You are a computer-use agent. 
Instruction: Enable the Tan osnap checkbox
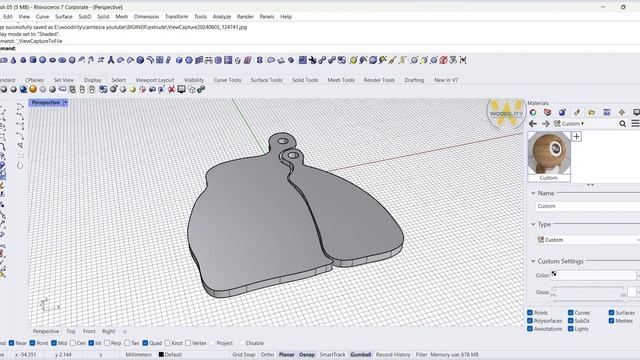pos(127,343)
